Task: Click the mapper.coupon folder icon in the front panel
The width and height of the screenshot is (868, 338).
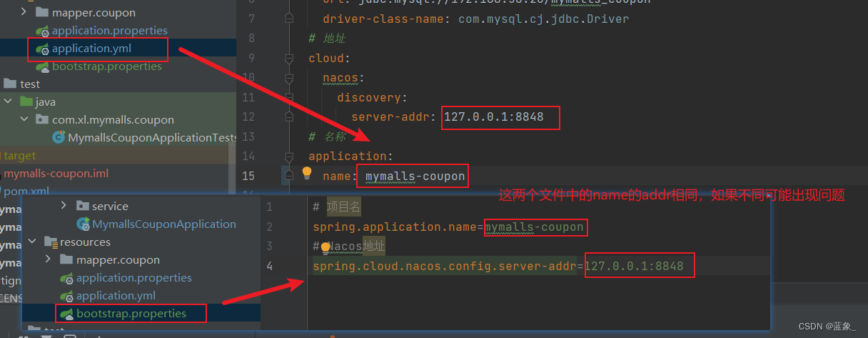Action: (x=66, y=260)
